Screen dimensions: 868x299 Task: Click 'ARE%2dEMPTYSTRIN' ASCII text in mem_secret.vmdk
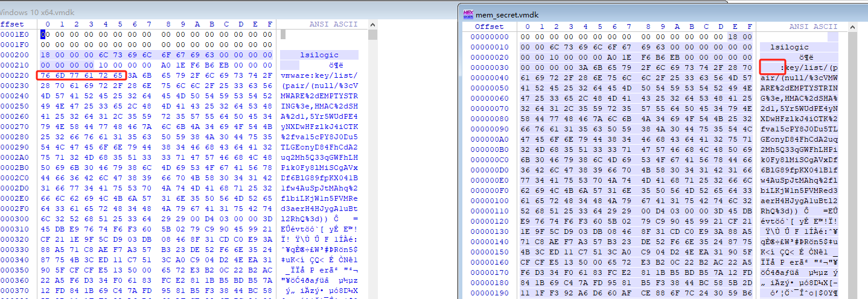pos(799,88)
